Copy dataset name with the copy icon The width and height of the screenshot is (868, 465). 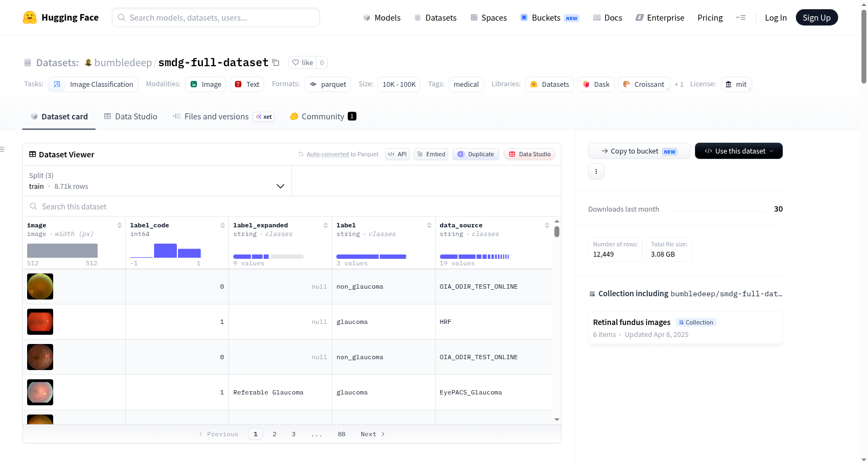[x=276, y=62]
